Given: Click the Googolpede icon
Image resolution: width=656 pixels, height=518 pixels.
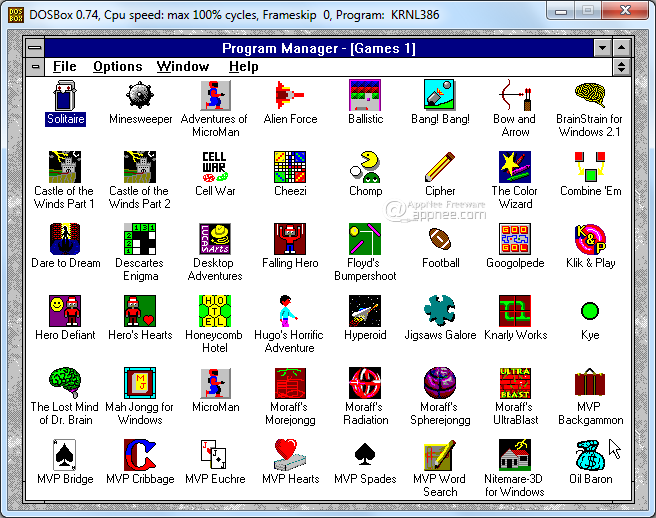Looking at the screenshot, I should tap(515, 239).
